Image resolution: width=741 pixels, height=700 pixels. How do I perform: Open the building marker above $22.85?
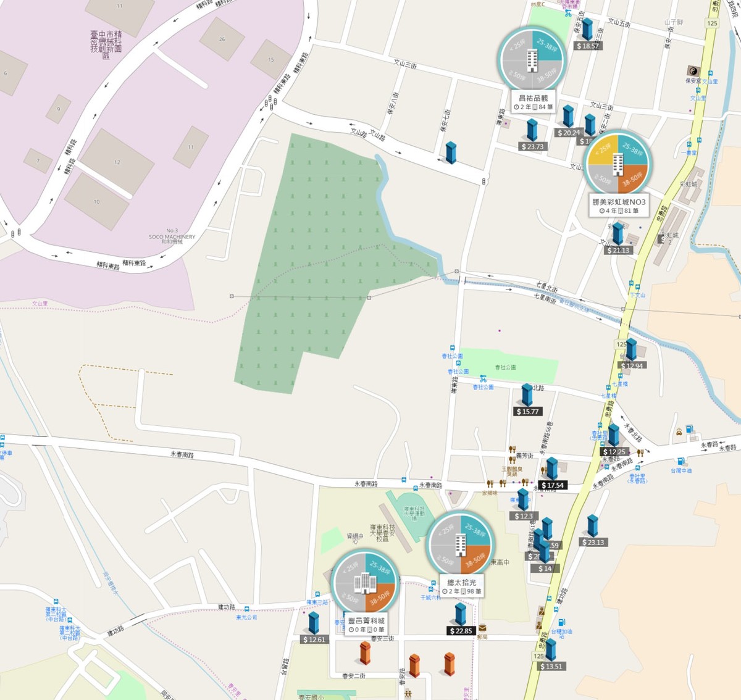pyautogui.click(x=460, y=614)
